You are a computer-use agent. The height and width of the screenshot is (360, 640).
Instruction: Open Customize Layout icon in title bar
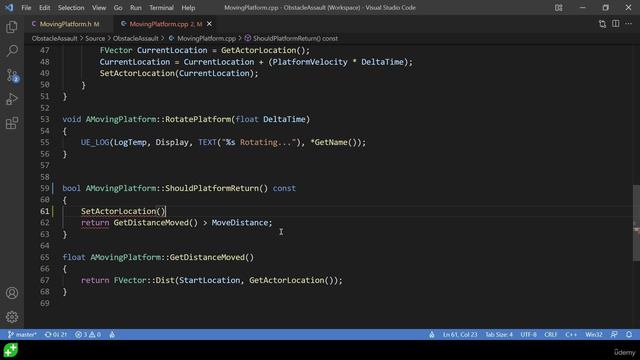(558, 8)
